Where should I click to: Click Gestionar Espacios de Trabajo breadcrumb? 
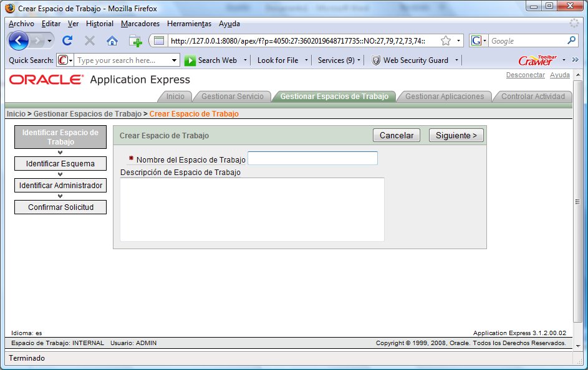click(87, 114)
